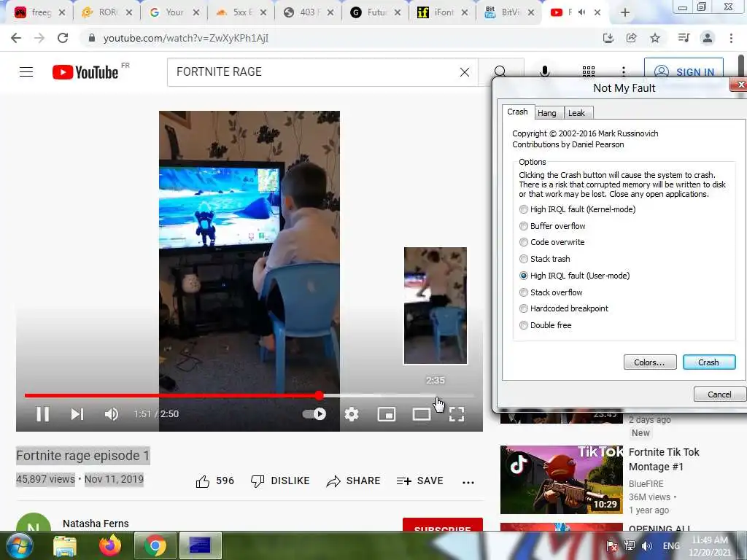Viewport: 747px width, 560px height.
Task: Reload the current page
Action: 63,38
